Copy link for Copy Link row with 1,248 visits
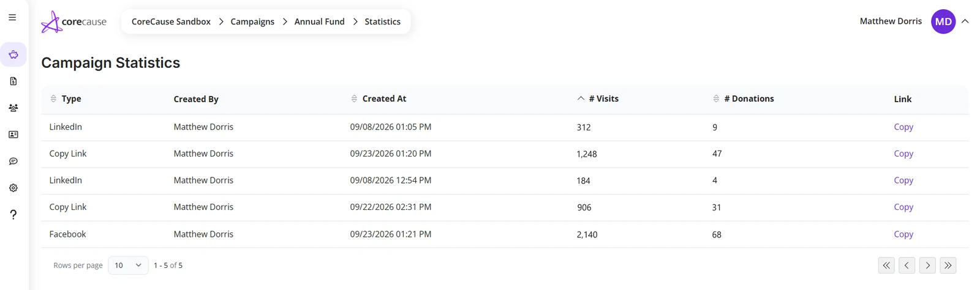The width and height of the screenshot is (980, 290). (903, 154)
